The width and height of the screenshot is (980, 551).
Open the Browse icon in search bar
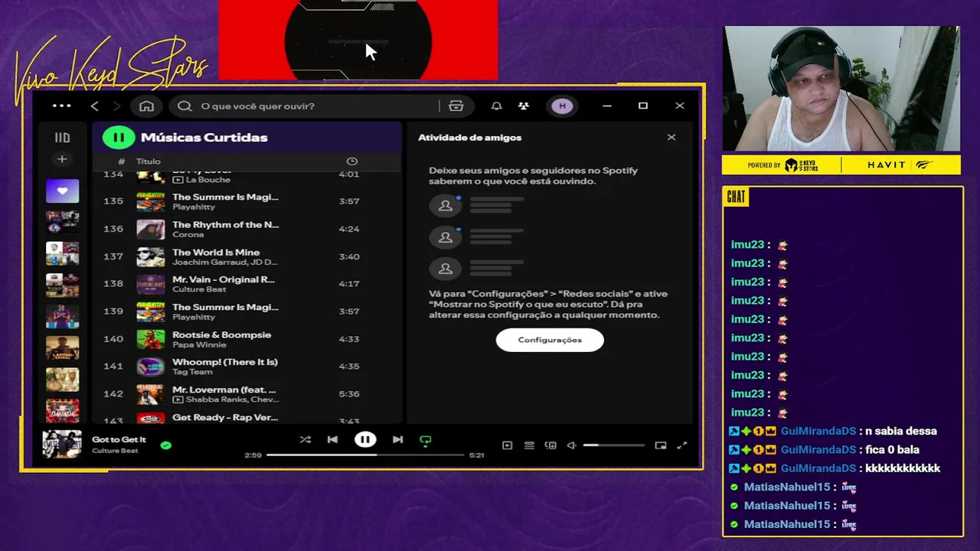[x=456, y=106]
